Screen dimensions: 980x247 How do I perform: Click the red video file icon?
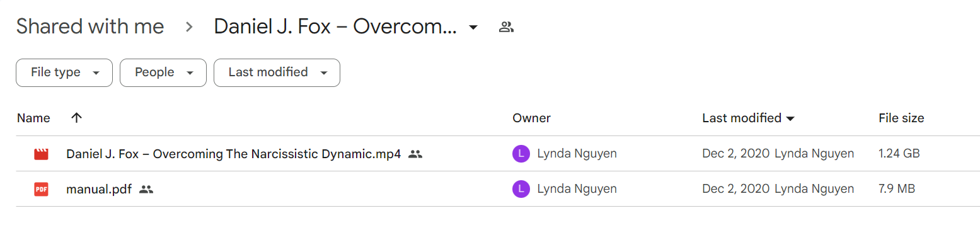coord(41,154)
